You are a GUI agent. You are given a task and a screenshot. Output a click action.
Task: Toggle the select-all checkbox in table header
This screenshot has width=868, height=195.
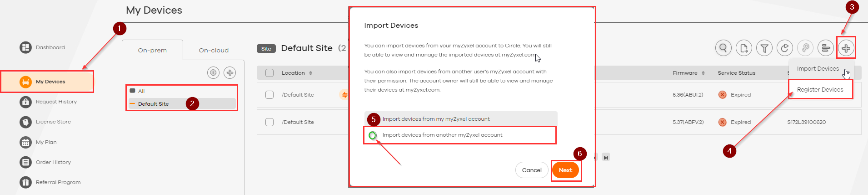click(x=269, y=73)
